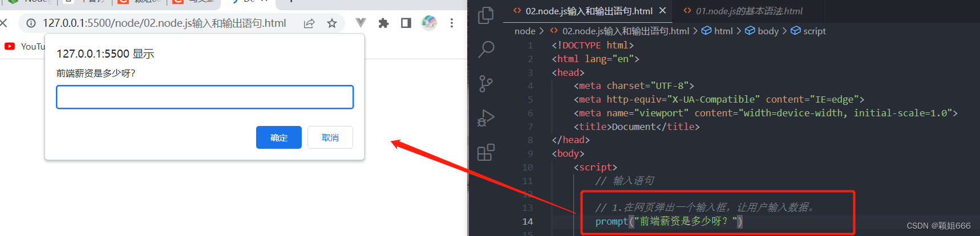980x236 pixels.
Task: Click line number 14 in the editor gutter
Action: coord(528,222)
